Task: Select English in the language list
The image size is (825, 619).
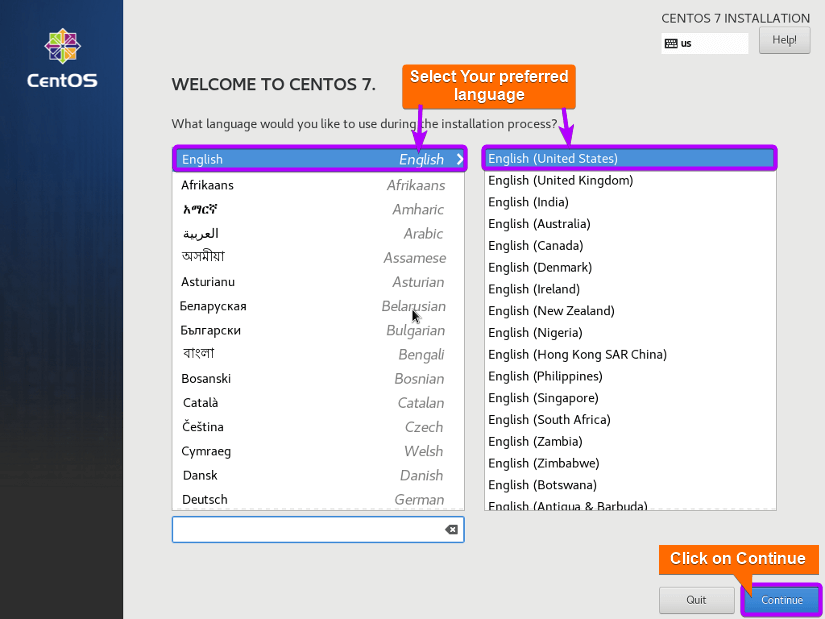Action: coord(319,159)
